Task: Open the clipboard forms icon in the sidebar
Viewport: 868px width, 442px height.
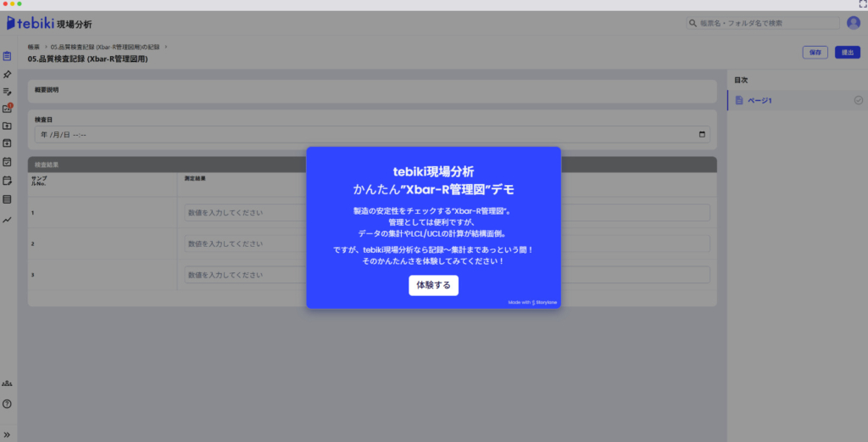Action: tap(8, 56)
